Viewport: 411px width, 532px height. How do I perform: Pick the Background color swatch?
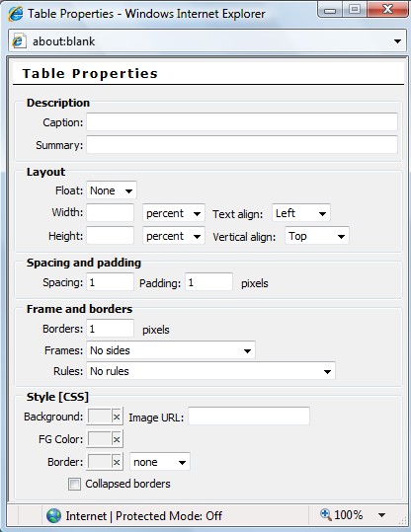pyautogui.click(x=100, y=417)
